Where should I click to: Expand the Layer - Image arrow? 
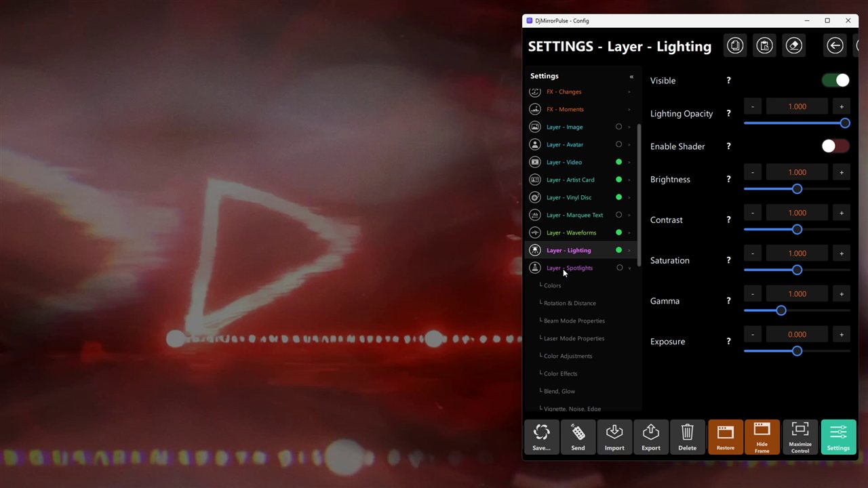click(629, 127)
